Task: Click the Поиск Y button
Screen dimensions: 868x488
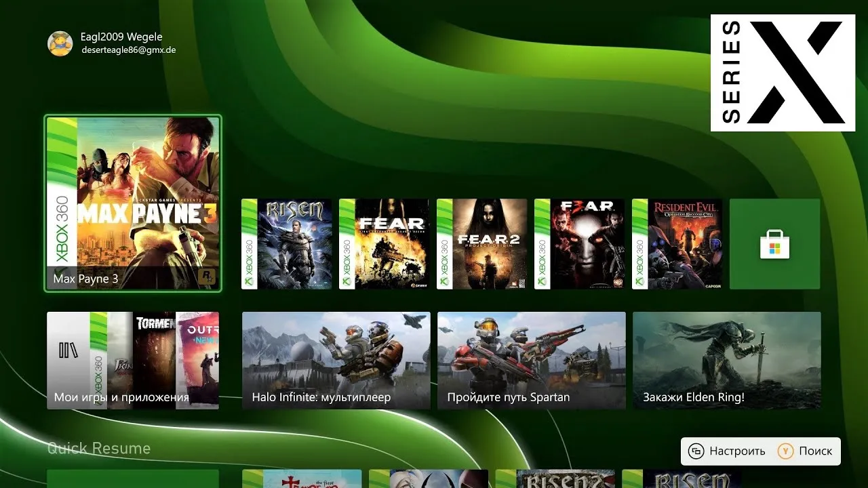Action: [x=805, y=451]
